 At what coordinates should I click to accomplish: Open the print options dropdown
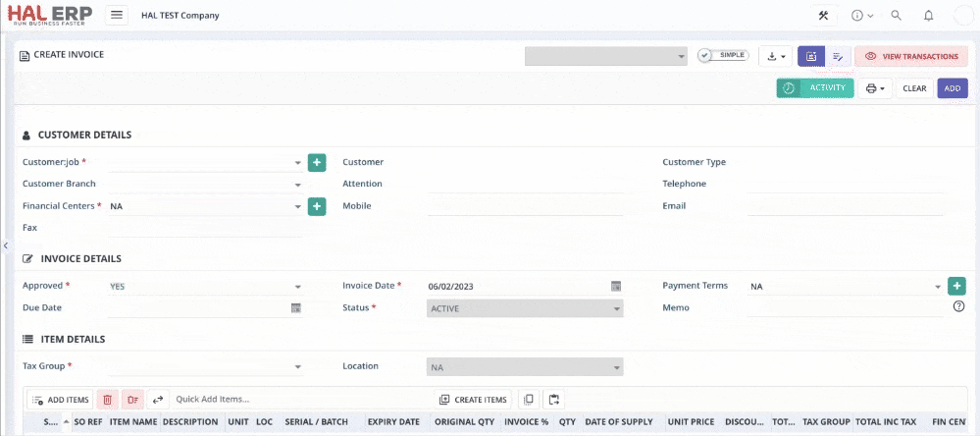click(x=874, y=88)
